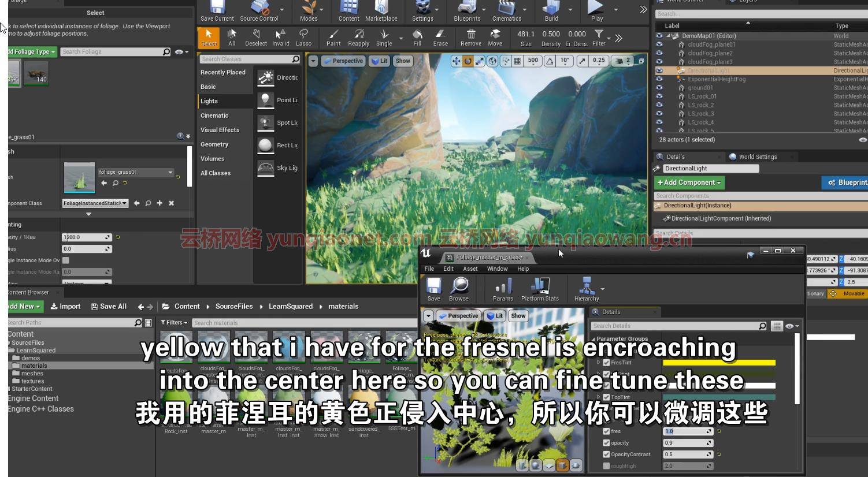Open the Settings toolbar button
868x477 pixels.
[422, 11]
